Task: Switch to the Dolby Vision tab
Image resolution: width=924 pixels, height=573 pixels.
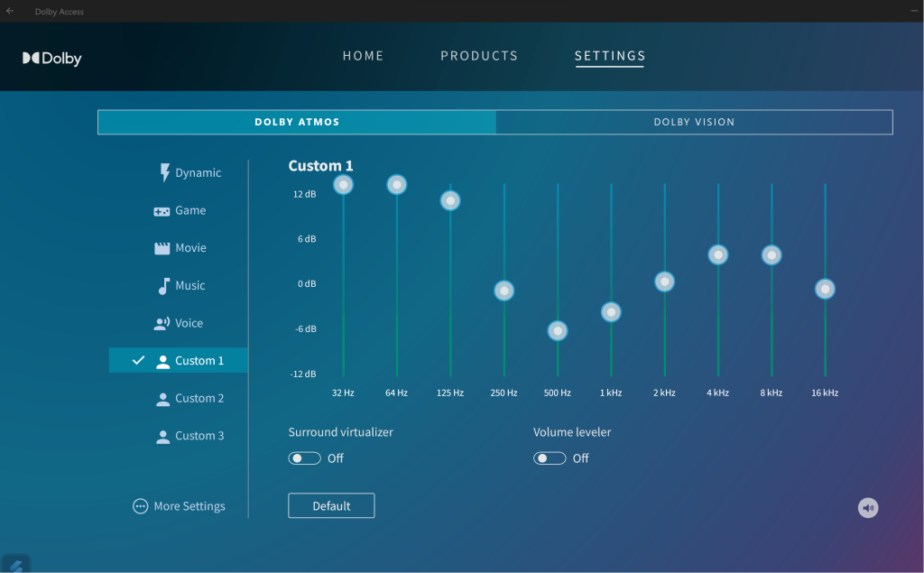Action: [x=694, y=122]
